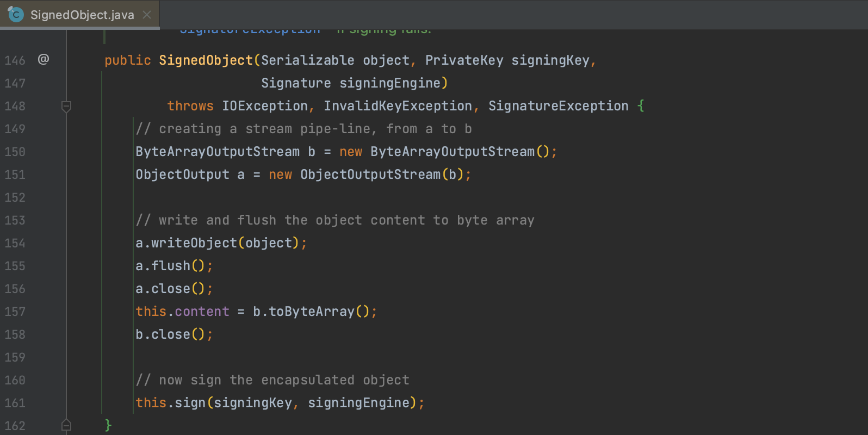The width and height of the screenshot is (868, 435).
Task: Click the 'public' keyword on line 146
Action: tap(128, 60)
